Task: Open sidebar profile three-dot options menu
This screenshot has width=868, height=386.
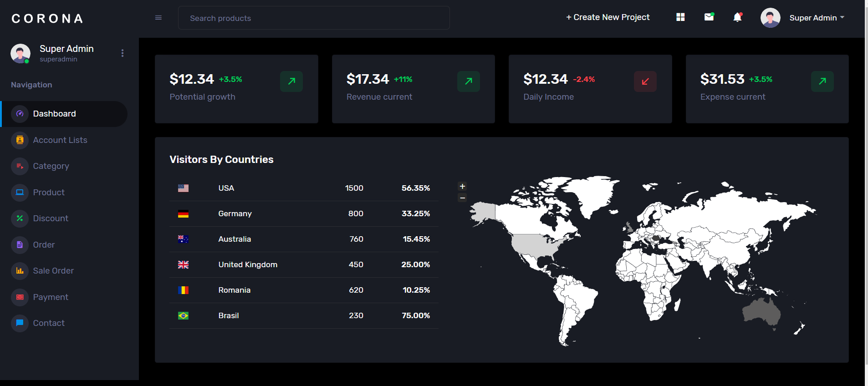Action: [x=123, y=53]
